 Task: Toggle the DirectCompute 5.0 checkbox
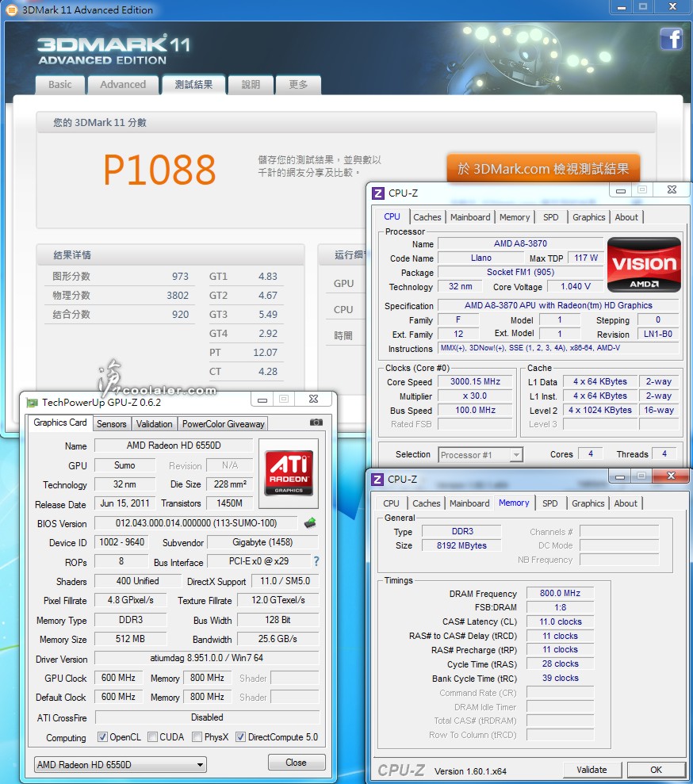(x=240, y=737)
